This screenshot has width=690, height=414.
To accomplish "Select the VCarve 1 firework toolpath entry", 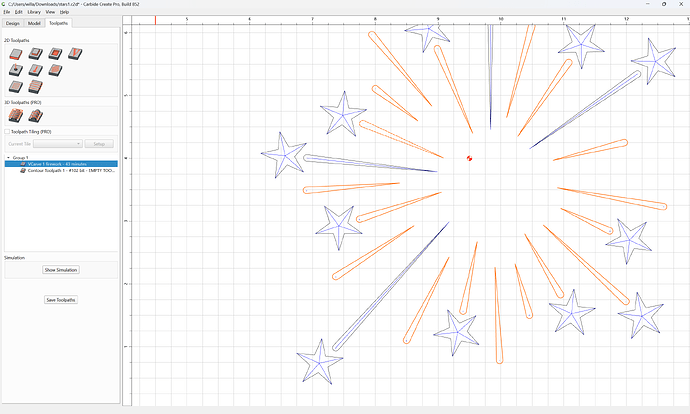I will (x=61, y=164).
